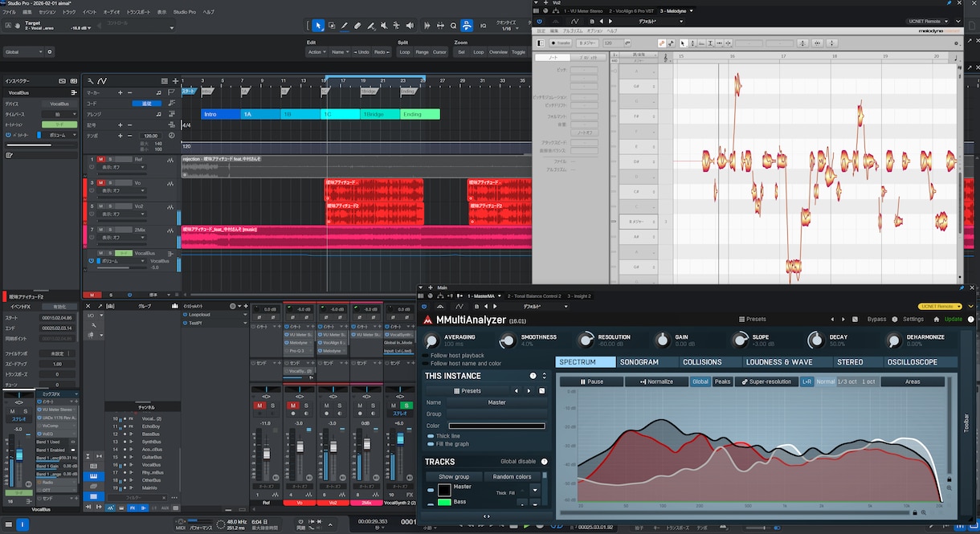Viewport: 980px width, 534px height.
Task: Click the Zoom Overview button
Action: click(x=499, y=51)
